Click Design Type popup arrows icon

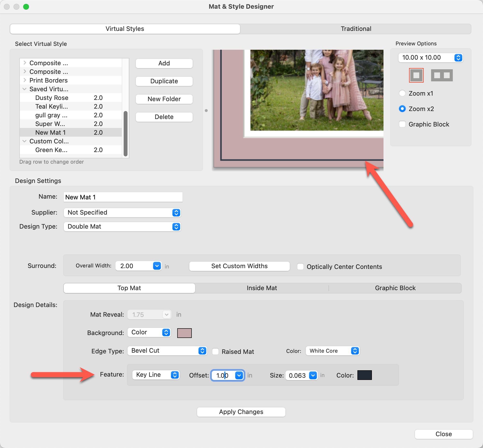(176, 226)
